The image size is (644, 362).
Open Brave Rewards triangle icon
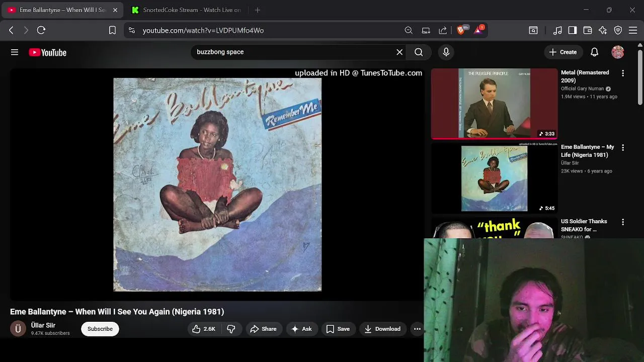(478, 30)
